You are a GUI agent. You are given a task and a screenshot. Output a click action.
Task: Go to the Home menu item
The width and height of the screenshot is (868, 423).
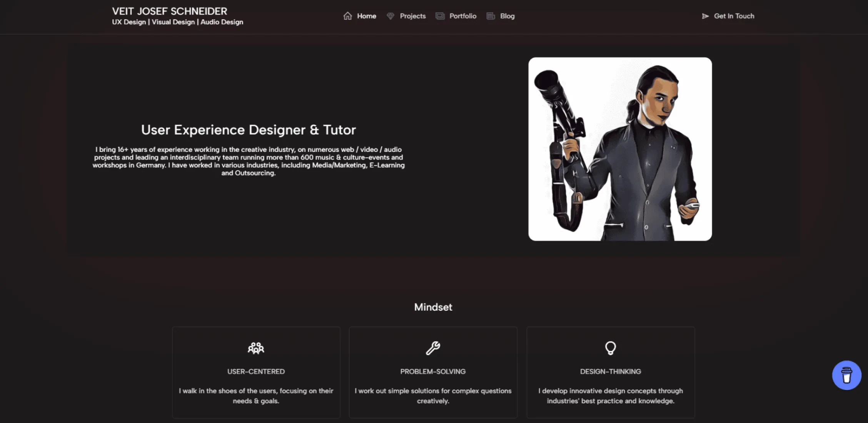366,16
